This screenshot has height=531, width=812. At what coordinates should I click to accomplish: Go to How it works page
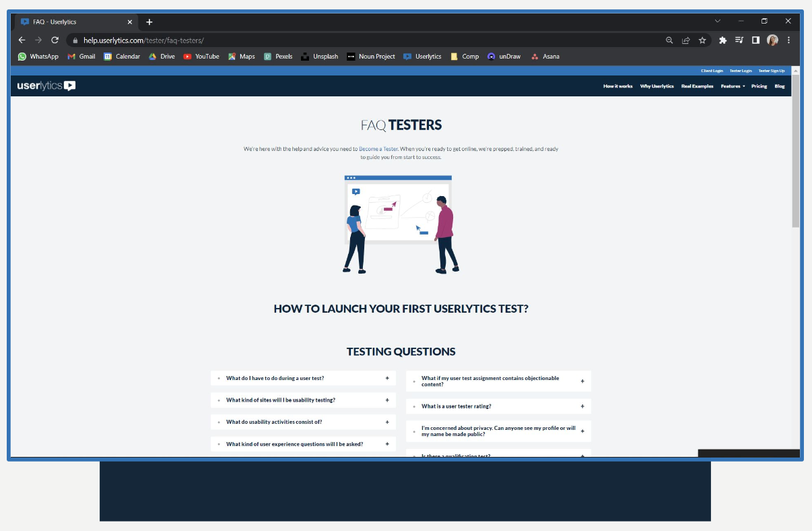[617, 86]
